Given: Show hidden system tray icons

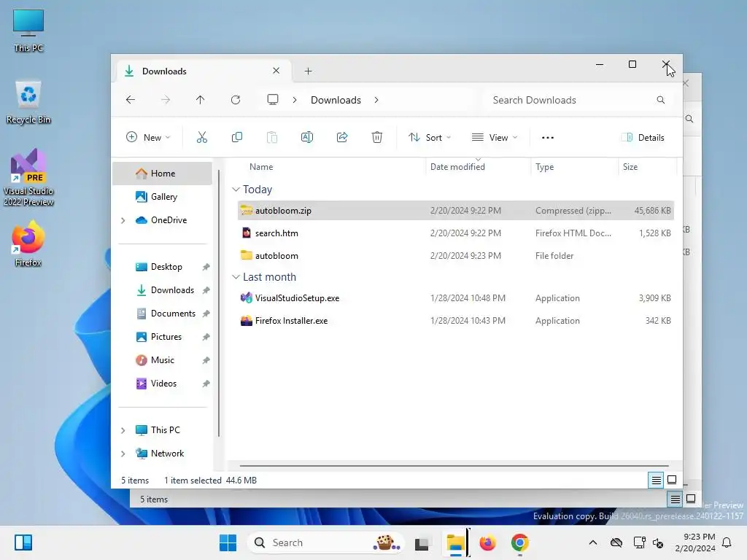Looking at the screenshot, I should tap(592, 542).
